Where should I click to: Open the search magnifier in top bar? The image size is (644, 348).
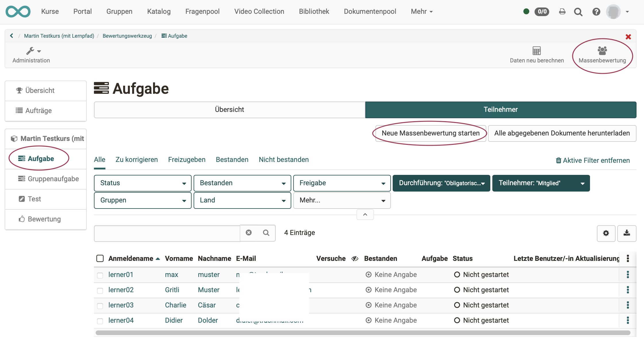pos(578,12)
